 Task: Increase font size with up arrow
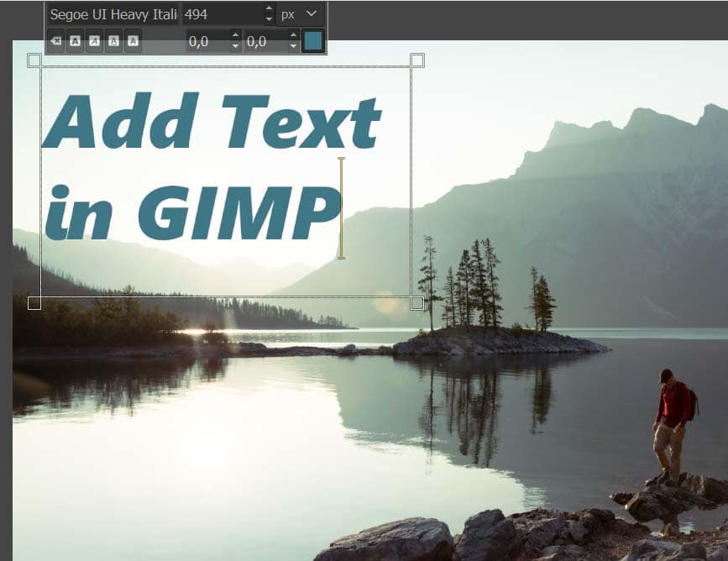[x=269, y=9]
